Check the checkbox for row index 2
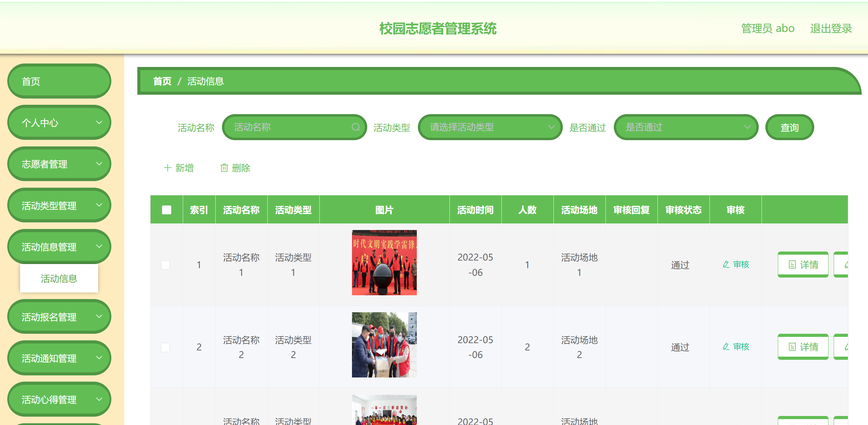The height and width of the screenshot is (425, 868). tap(166, 347)
